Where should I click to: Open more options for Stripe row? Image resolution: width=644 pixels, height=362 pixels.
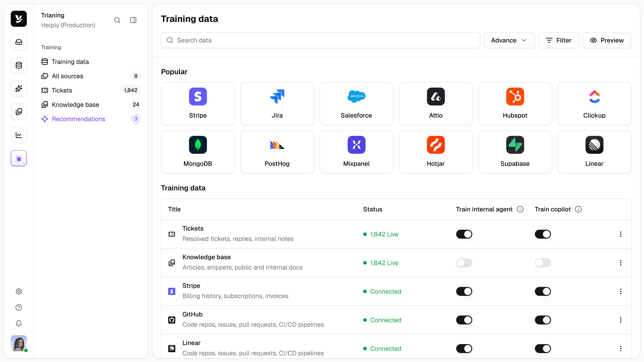(621, 291)
